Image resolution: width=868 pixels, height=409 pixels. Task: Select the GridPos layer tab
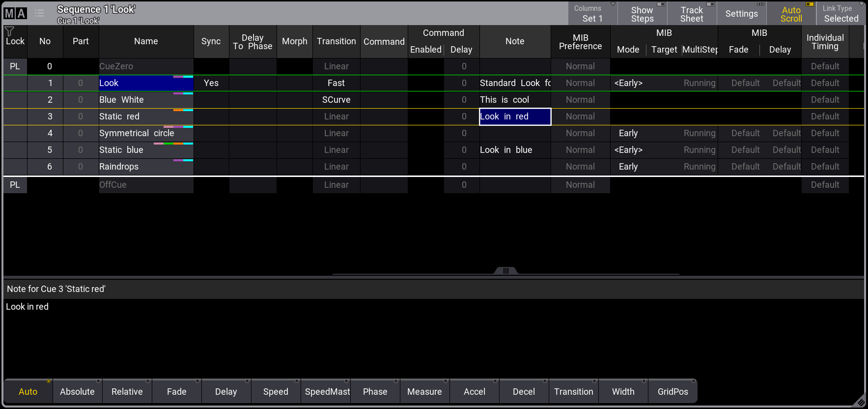[672, 391]
